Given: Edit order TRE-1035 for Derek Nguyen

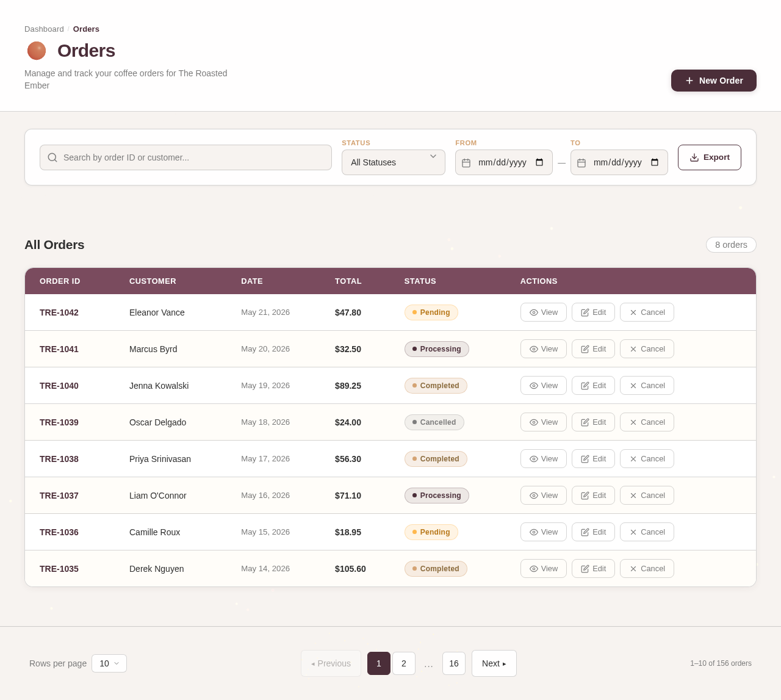Looking at the screenshot, I should (x=593, y=569).
